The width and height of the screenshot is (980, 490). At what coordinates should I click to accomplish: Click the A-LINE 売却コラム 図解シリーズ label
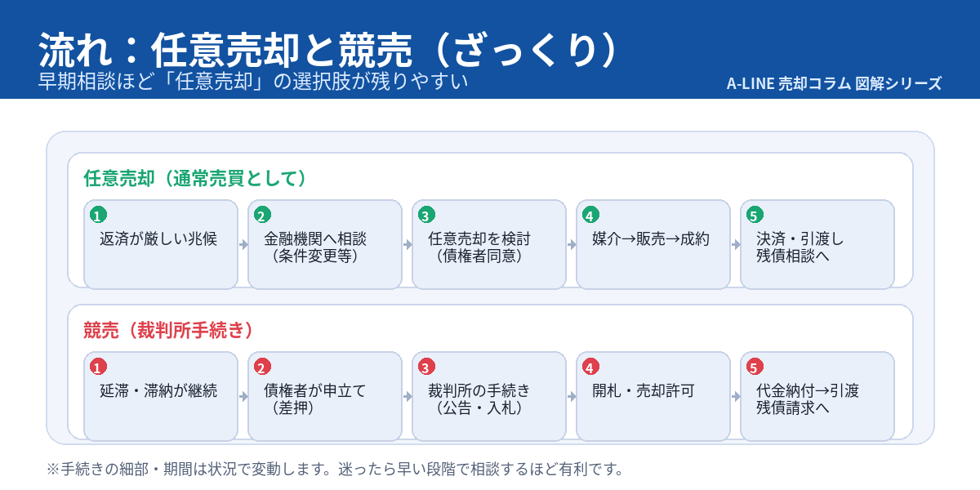834,83
